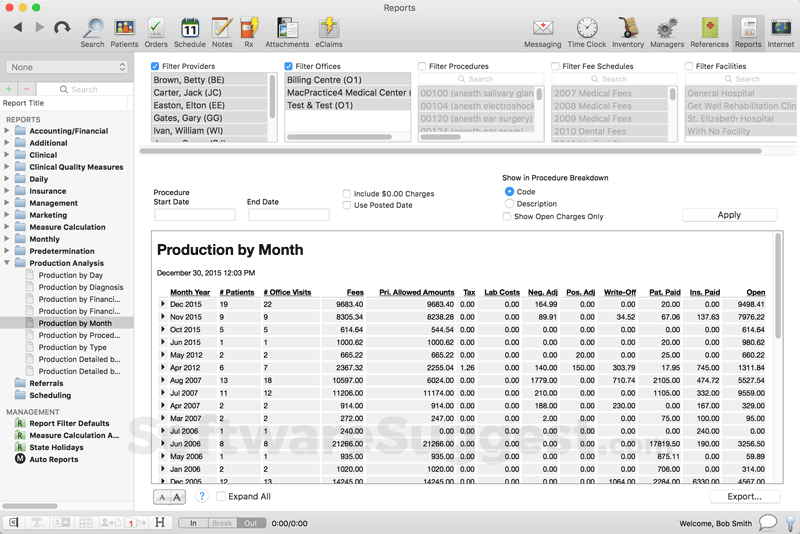Click the Apply button

[729, 215]
